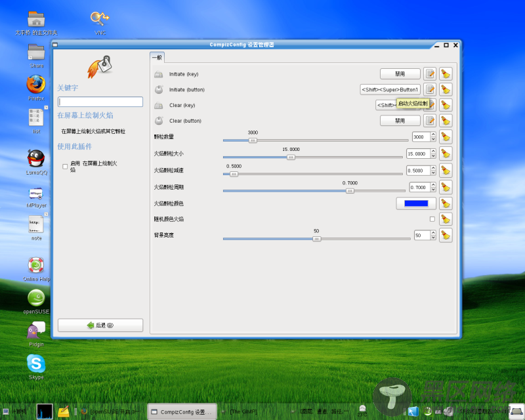Open the edit icon for Clear (button)

click(430, 121)
